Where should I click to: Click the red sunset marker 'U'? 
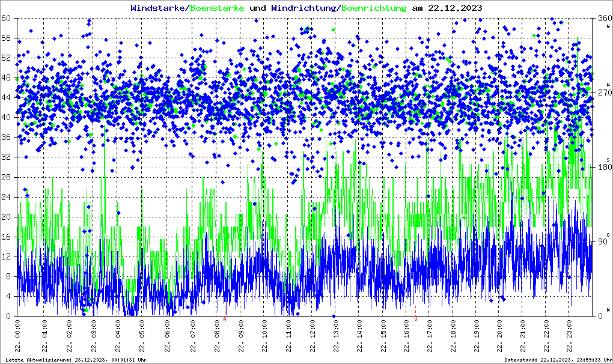(x=415, y=320)
